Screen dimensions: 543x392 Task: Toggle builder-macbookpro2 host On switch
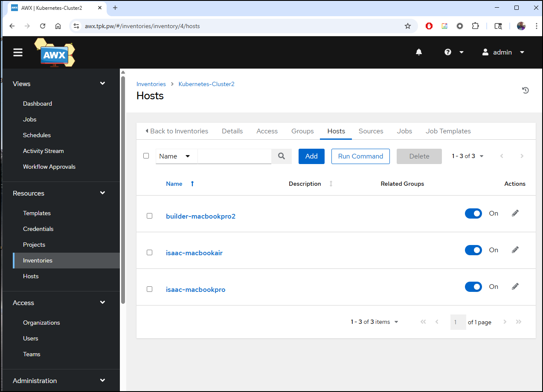point(473,213)
